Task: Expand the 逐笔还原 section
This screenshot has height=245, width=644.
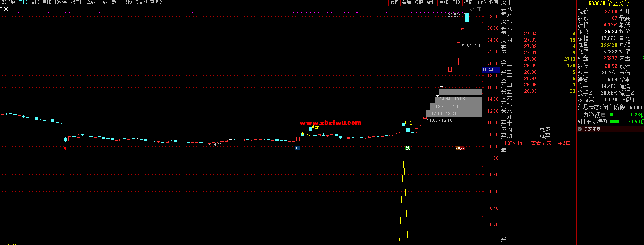Action: pyautogui.click(x=580, y=129)
